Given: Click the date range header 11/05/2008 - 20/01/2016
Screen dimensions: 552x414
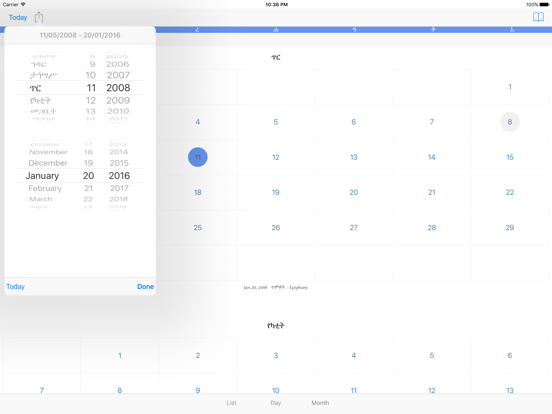Looking at the screenshot, I should click(80, 35).
